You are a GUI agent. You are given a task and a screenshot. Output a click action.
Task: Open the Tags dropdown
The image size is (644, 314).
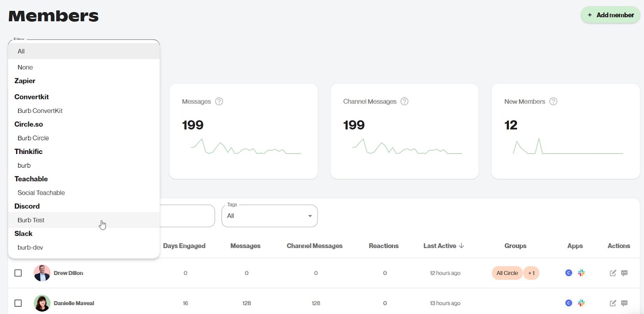[269, 216]
